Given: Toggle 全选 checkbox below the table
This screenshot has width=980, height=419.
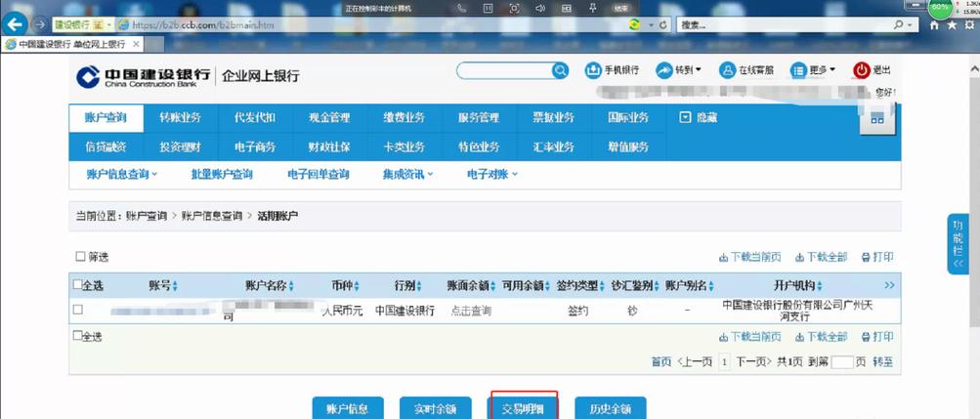Looking at the screenshot, I should pyautogui.click(x=77, y=335).
